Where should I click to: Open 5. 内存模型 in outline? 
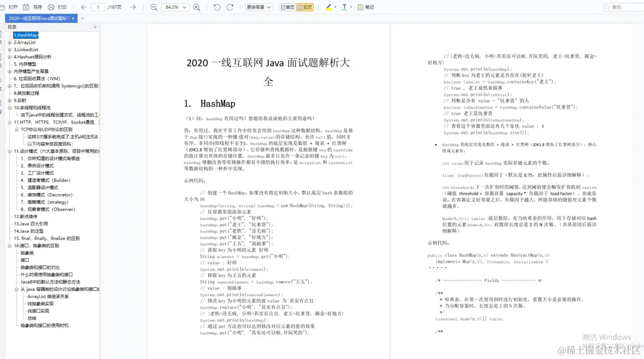pos(24,64)
